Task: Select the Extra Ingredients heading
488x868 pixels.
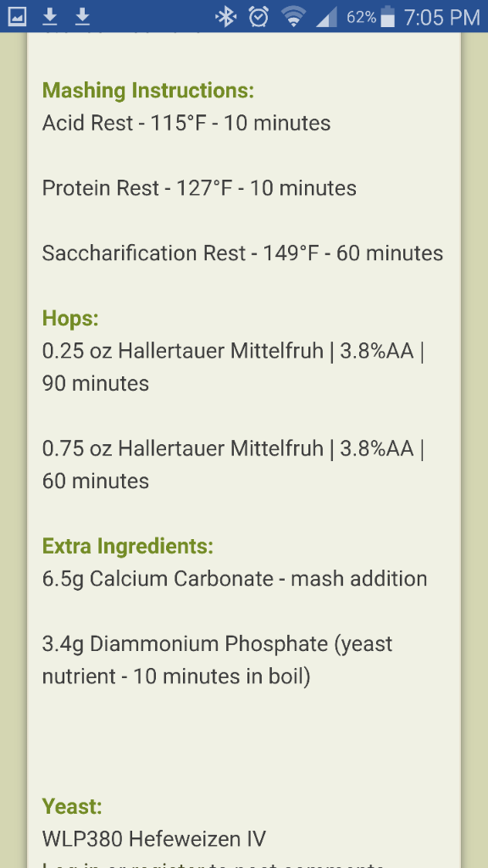Action: tap(128, 547)
